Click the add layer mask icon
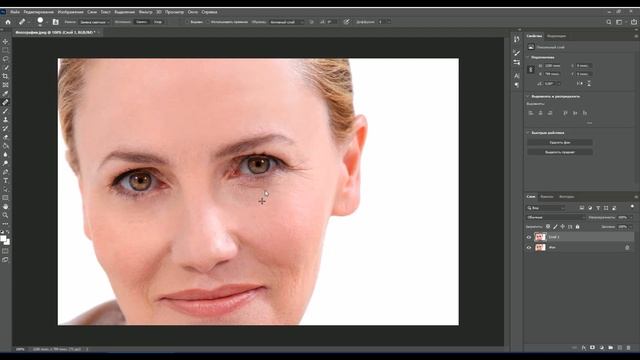Image resolution: width=640 pixels, height=360 pixels. click(593, 348)
